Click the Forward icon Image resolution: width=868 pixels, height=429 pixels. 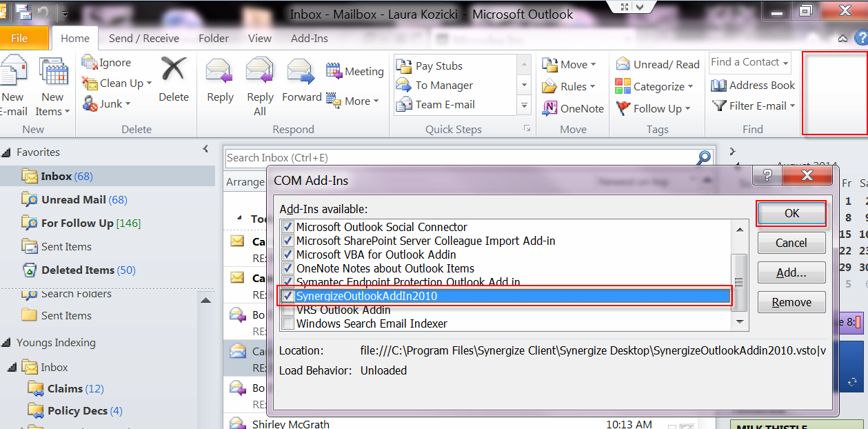[301, 72]
